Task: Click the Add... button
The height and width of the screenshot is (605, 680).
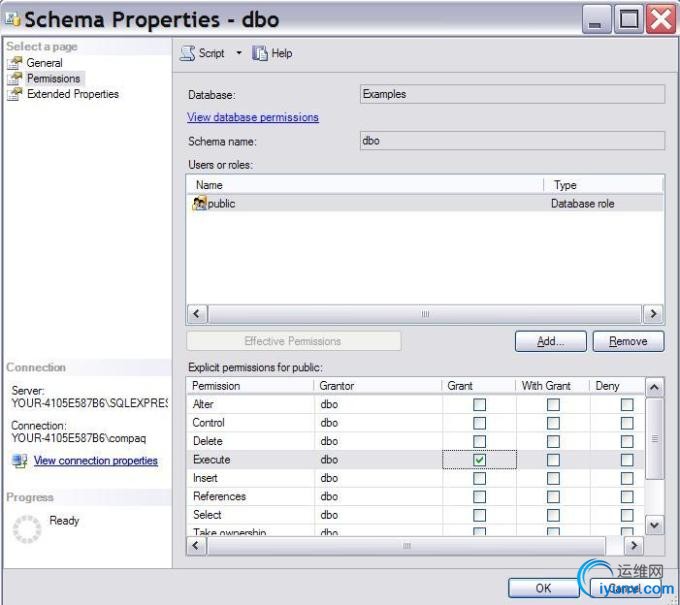Action: 551,341
